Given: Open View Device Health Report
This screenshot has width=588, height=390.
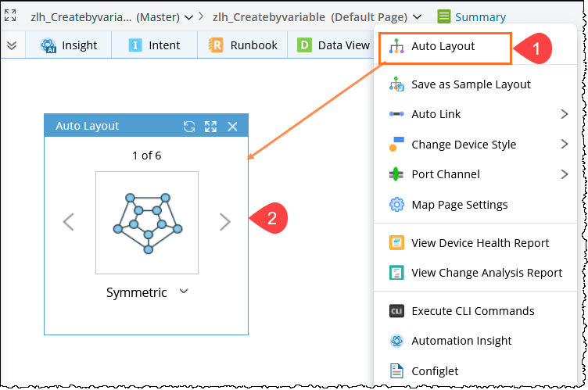Looking at the screenshot, I should [480, 243].
